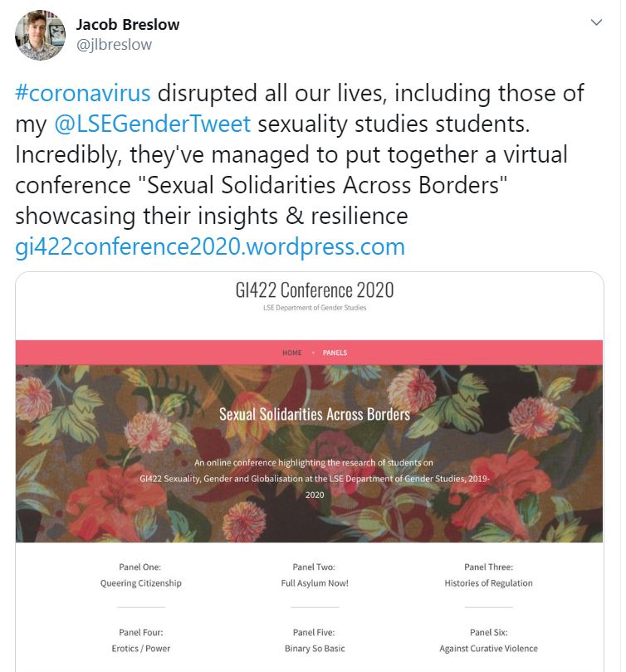This screenshot has height=672, width=626.
Task: Open Panel One: Queering Citizenship
Action: (x=141, y=575)
